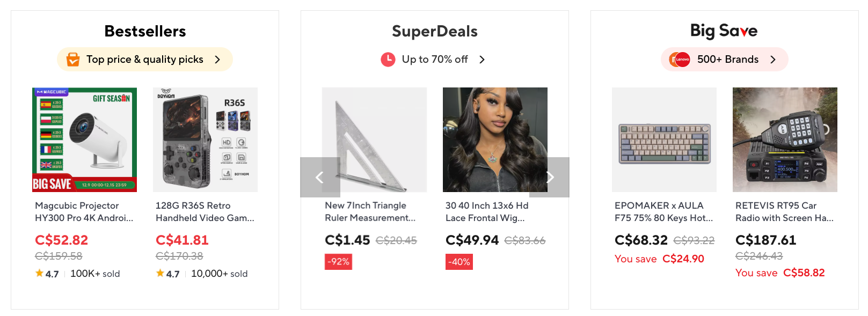View EPOMAKER keyboard product image

pos(664,139)
